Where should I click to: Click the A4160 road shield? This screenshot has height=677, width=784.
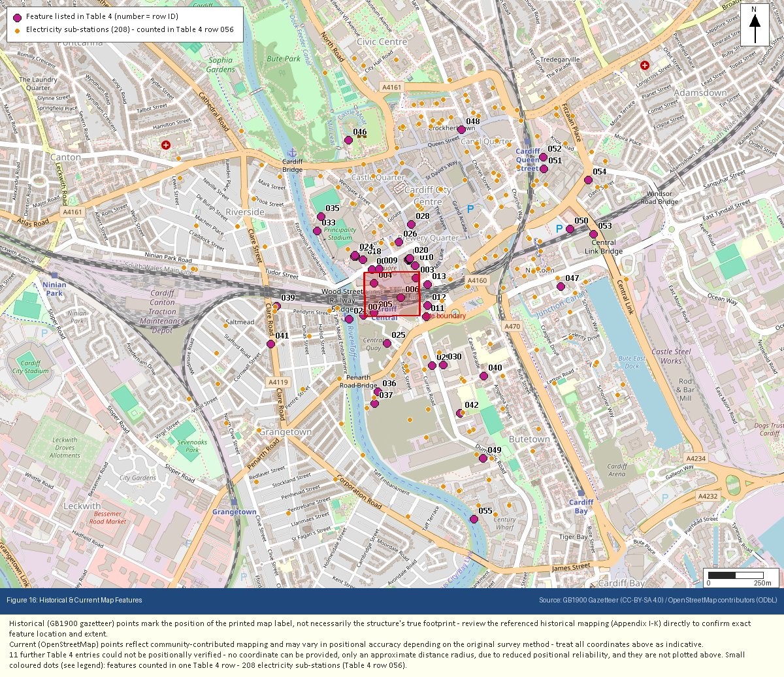click(477, 281)
